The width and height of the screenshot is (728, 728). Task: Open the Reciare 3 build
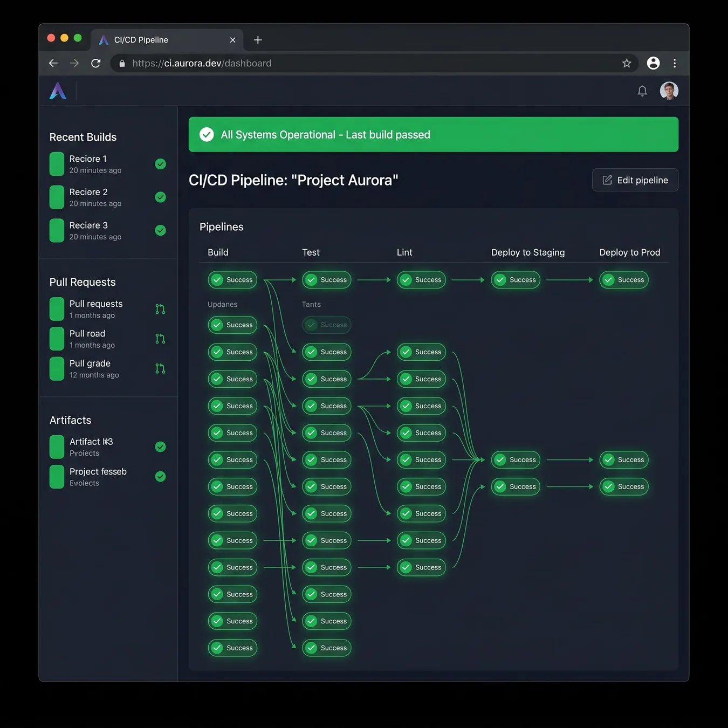(108, 231)
